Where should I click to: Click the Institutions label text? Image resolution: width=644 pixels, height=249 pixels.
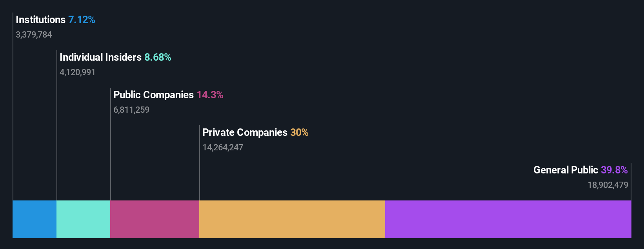click(40, 20)
